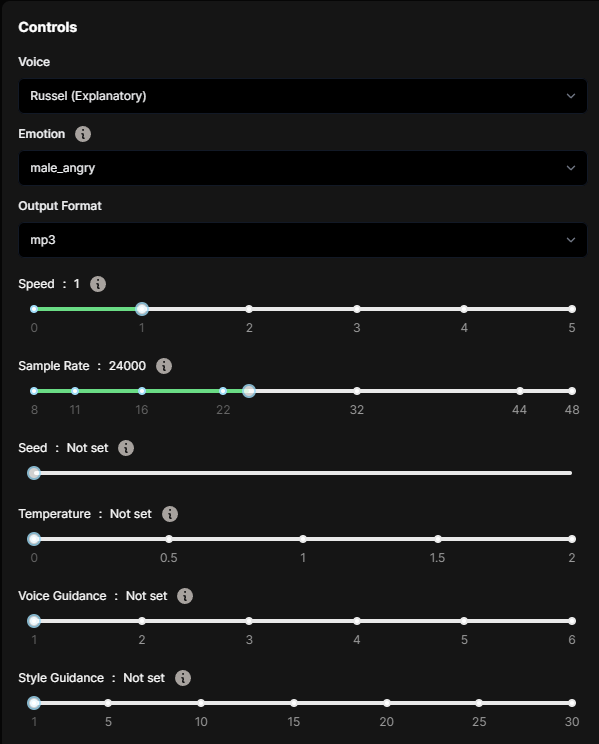Click the Voice Guidance info icon

[x=185, y=596]
